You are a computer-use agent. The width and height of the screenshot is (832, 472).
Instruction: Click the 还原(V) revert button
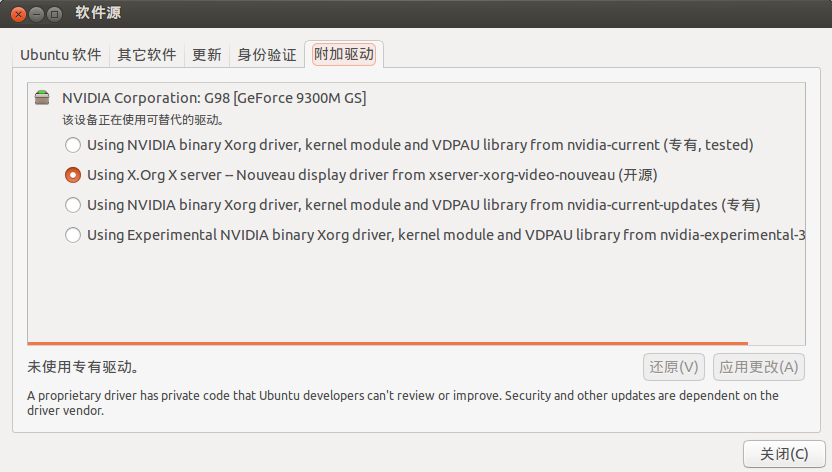[x=674, y=367]
